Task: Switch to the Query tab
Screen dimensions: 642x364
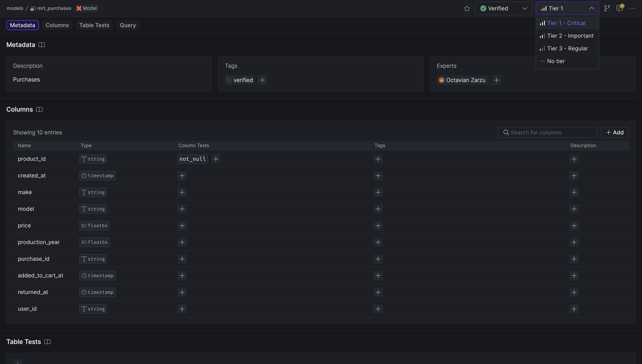Action: point(128,25)
